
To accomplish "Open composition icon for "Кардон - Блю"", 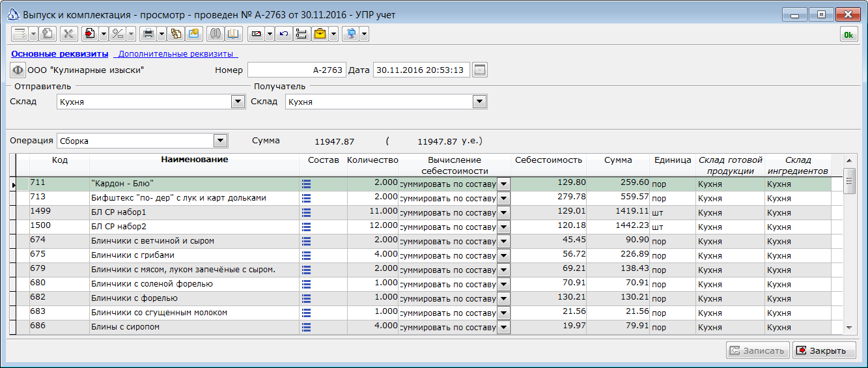I will [x=307, y=184].
